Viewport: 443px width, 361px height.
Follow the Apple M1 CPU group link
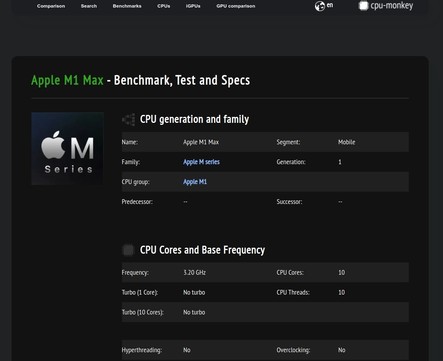click(195, 182)
